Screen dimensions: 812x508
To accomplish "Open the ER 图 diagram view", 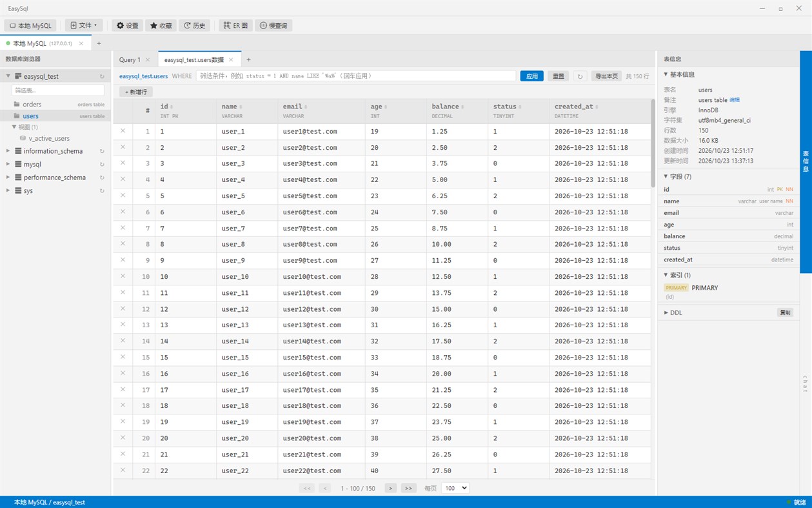I will [x=235, y=25].
